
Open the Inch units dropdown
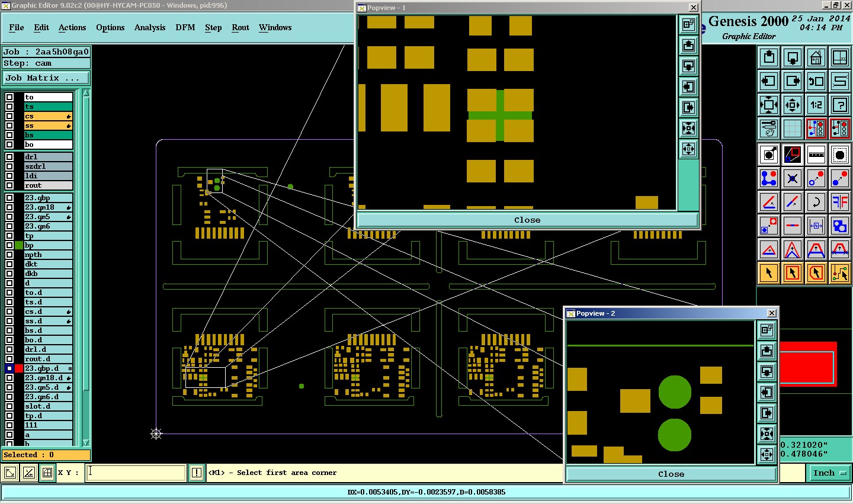829,473
